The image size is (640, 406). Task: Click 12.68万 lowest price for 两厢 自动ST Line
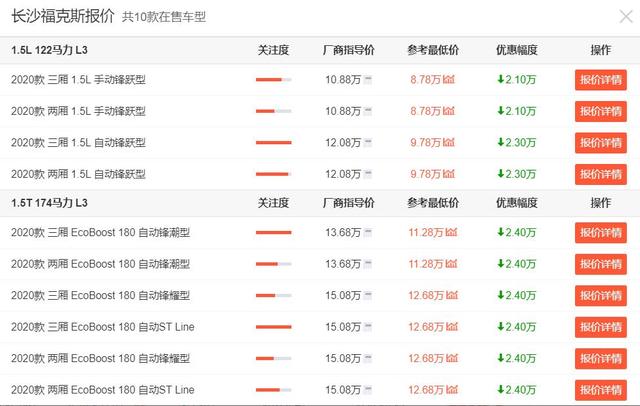tap(427, 390)
